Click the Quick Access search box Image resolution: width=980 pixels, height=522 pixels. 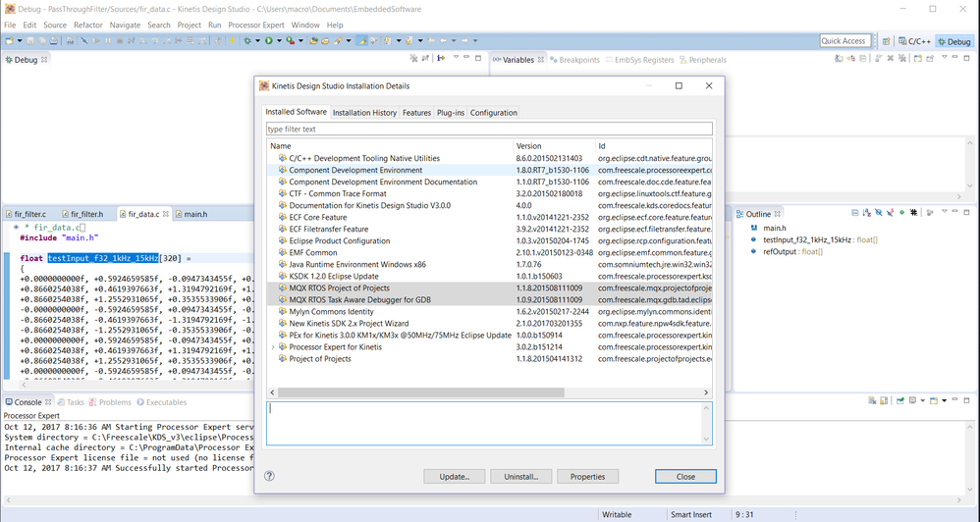845,40
